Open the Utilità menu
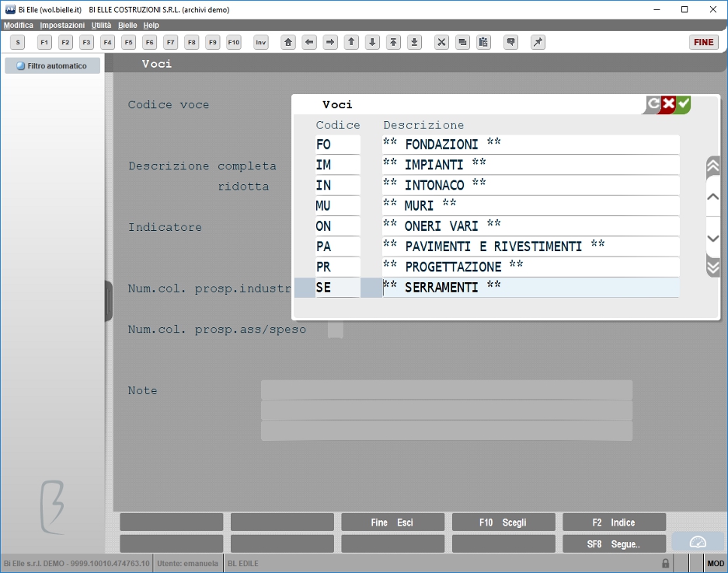This screenshot has width=728, height=573. click(x=101, y=25)
